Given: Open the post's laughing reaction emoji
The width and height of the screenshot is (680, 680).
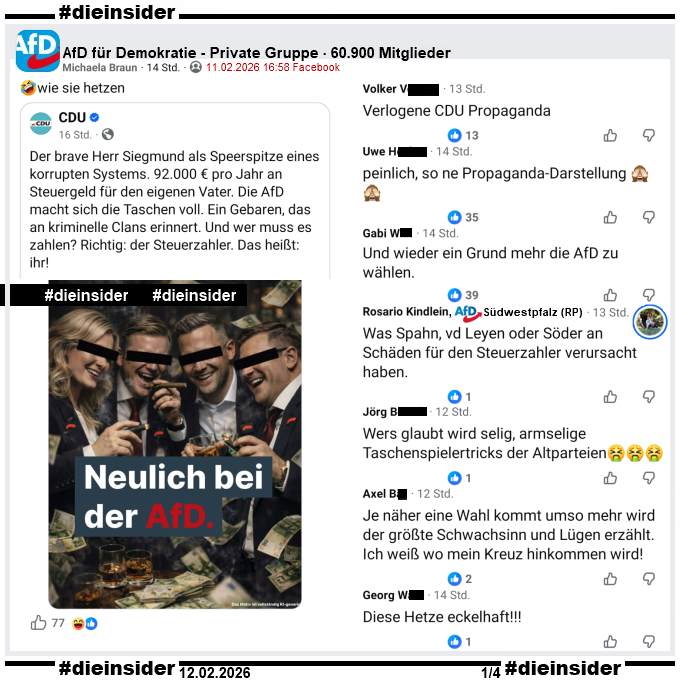Looking at the screenshot, I should point(78,624).
